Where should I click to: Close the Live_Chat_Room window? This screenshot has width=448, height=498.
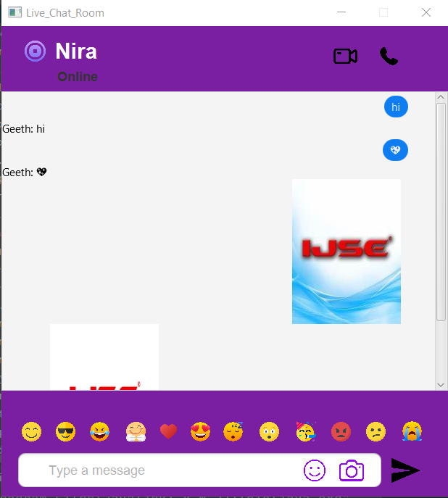coord(426,12)
